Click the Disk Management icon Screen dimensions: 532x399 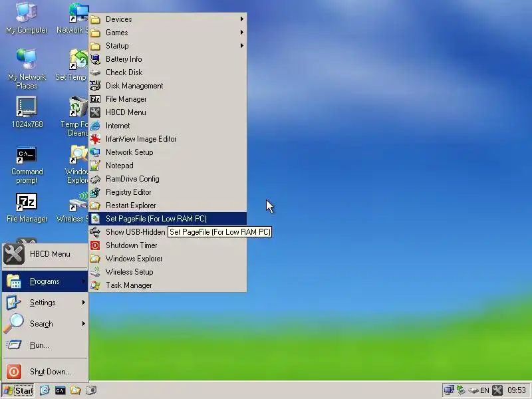pos(95,86)
